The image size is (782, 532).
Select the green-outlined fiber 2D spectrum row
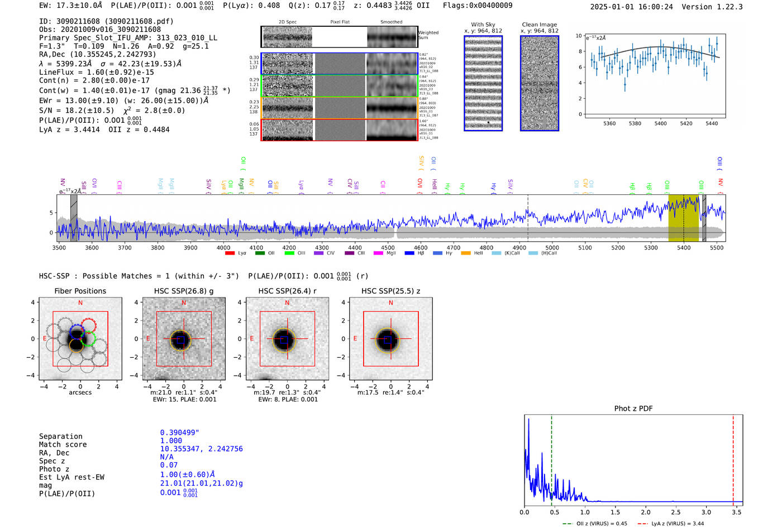pos(339,85)
